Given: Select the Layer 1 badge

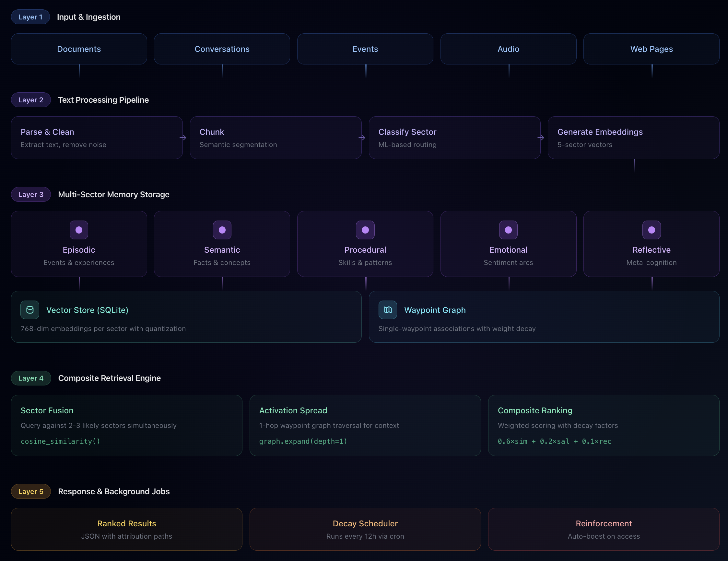Looking at the screenshot, I should point(30,17).
